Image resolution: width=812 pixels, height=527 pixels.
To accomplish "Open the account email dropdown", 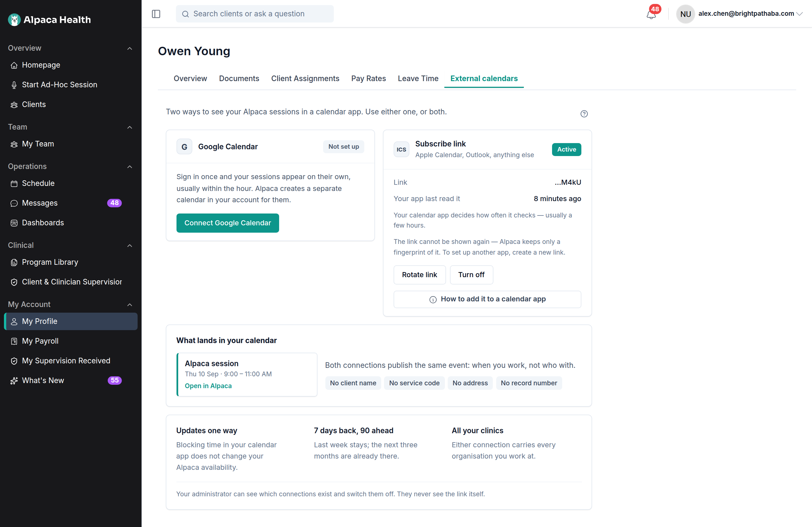I will coord(750,14).
